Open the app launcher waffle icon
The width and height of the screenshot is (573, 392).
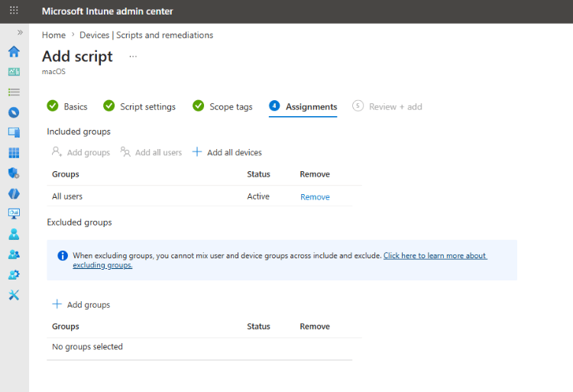pos(14,10)
